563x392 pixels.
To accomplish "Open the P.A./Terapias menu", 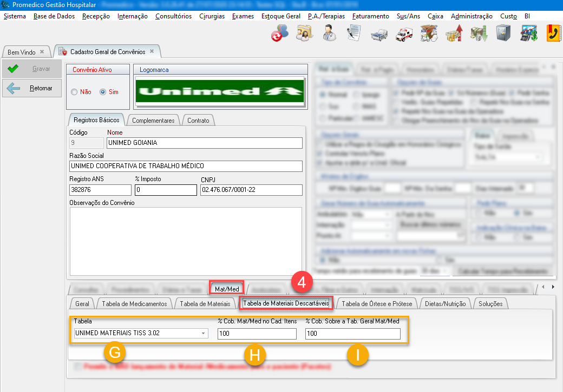I will [x=326, y=16].
